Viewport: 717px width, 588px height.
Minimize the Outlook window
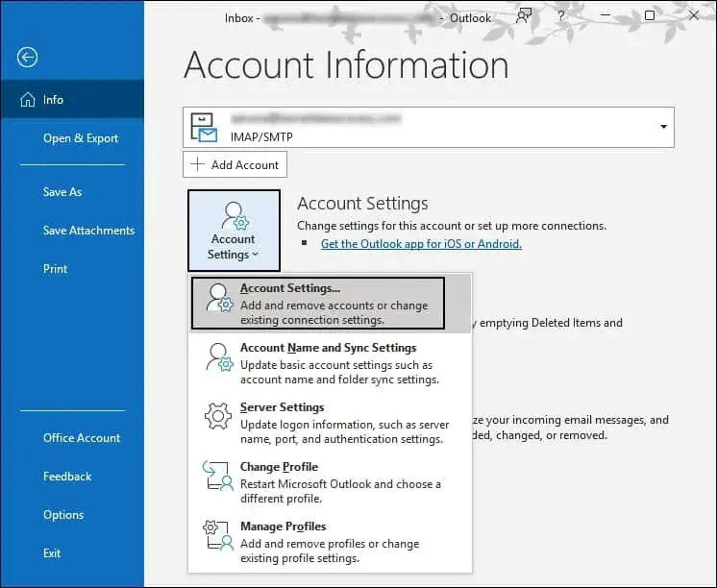606,15
